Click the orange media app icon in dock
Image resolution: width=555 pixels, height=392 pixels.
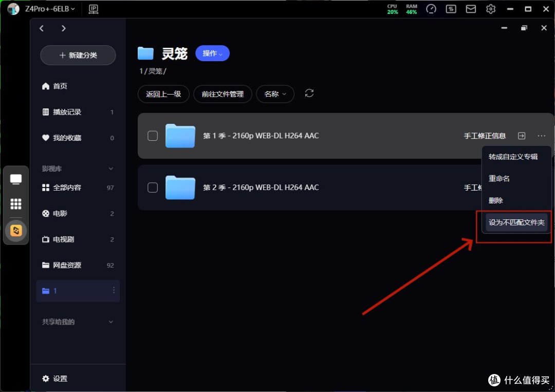point(16,231)
